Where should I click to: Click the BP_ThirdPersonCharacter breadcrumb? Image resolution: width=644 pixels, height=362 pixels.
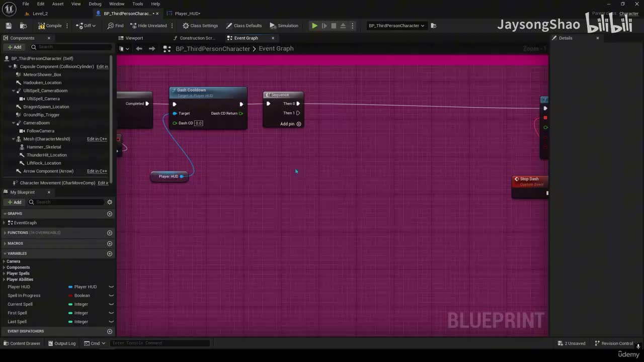click(x=213, y=49)
